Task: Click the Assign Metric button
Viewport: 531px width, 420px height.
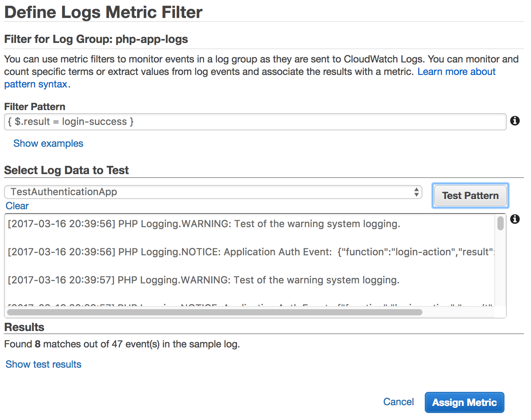Action: 464,402
